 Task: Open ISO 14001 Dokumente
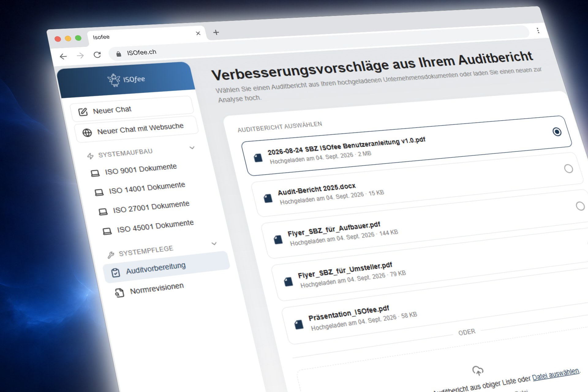point(147,188)
